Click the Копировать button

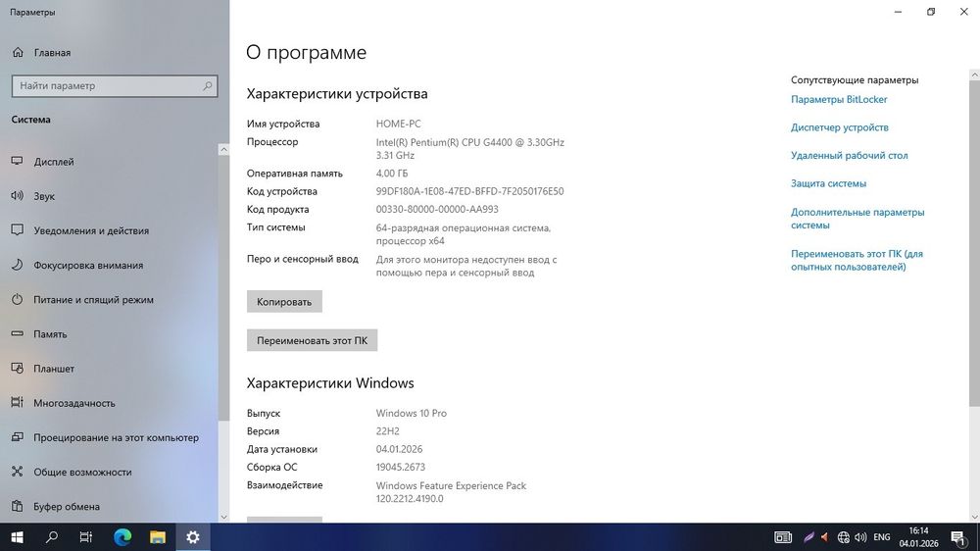284,301
